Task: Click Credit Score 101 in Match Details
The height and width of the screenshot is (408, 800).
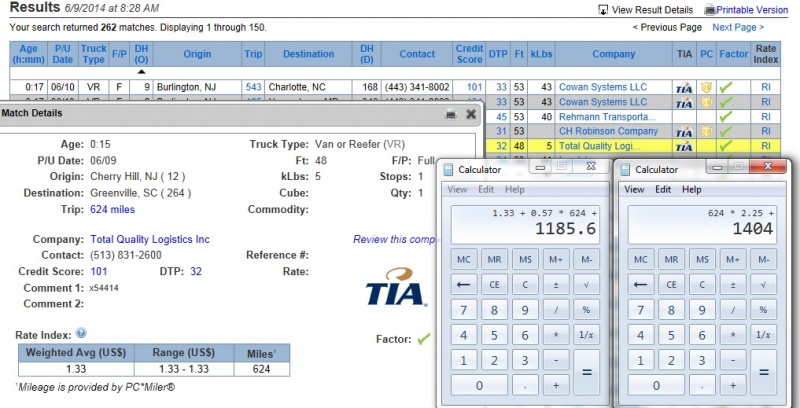Action: coord(99,271)
